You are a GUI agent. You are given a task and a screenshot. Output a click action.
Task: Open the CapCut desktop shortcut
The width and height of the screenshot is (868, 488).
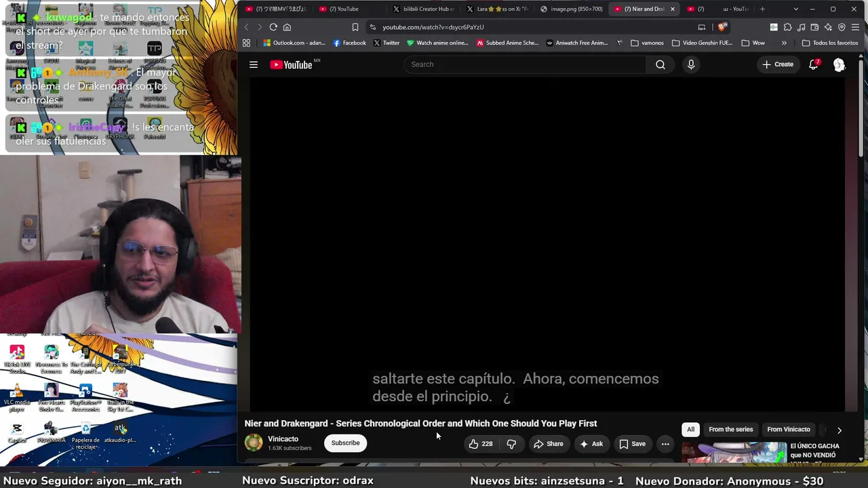point(17,432)
